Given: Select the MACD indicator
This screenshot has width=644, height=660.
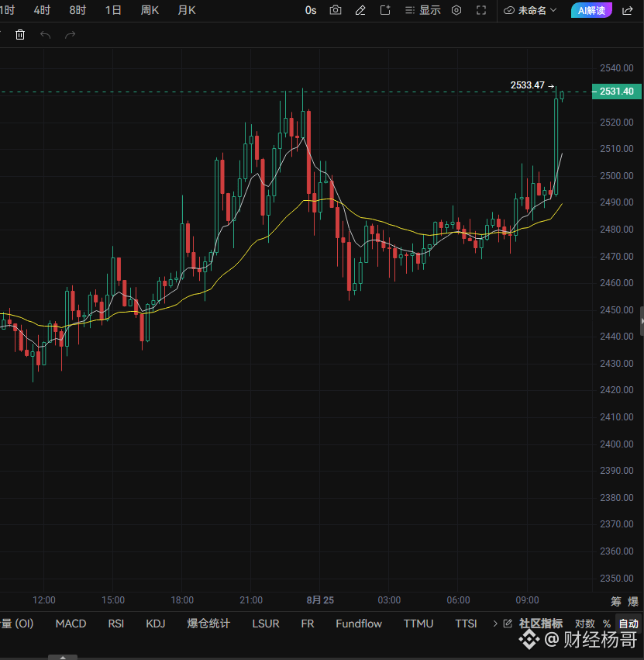Looking at the screenshot, I should [x=71, y=624].
